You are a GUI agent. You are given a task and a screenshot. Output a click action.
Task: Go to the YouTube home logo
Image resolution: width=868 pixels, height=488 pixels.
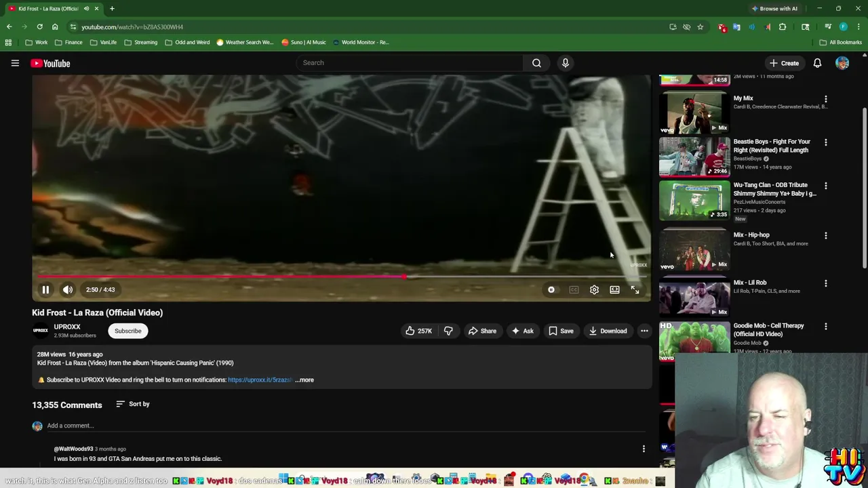[x=50, y=63]
